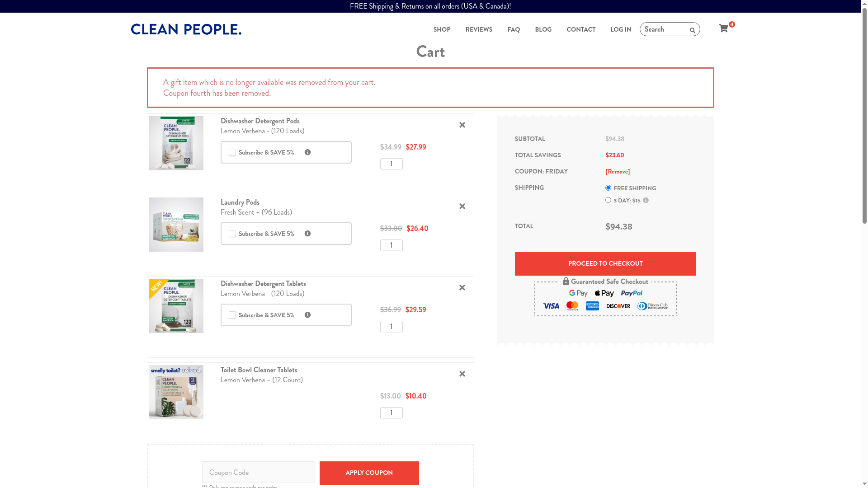Click the Apply Coupon button
This screenshot has width=868, height=488.
(369, 473)
